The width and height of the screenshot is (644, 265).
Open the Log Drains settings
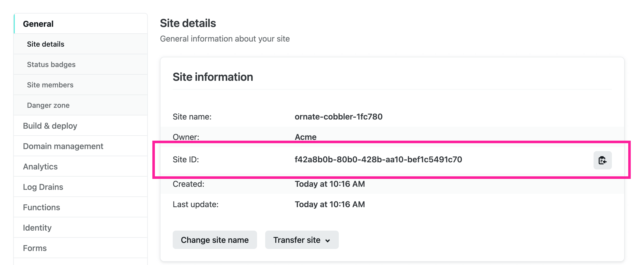click(x=43, y=187)
